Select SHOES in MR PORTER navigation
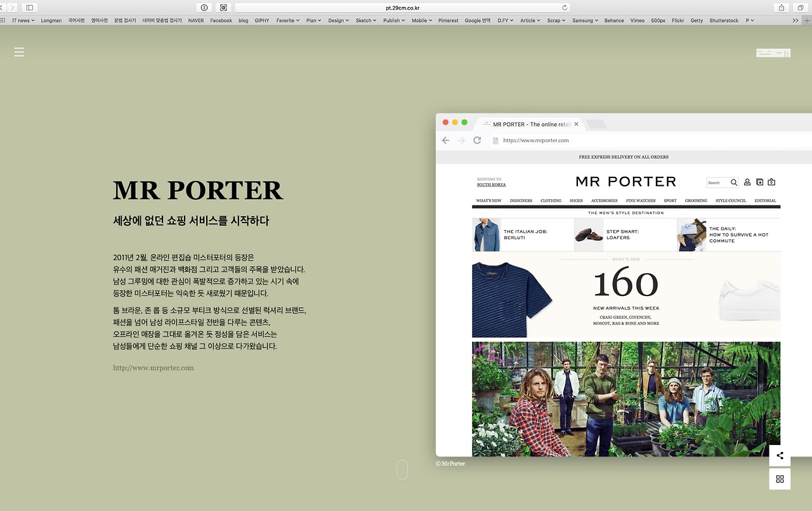The width and height of the screenshot is (812, 511). [x=576, y=200]
